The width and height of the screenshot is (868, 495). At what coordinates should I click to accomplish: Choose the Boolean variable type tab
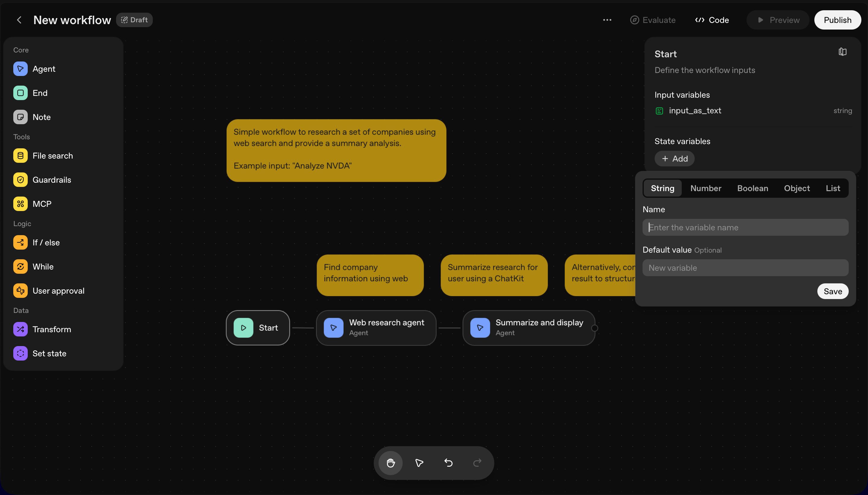pos(753,188)
